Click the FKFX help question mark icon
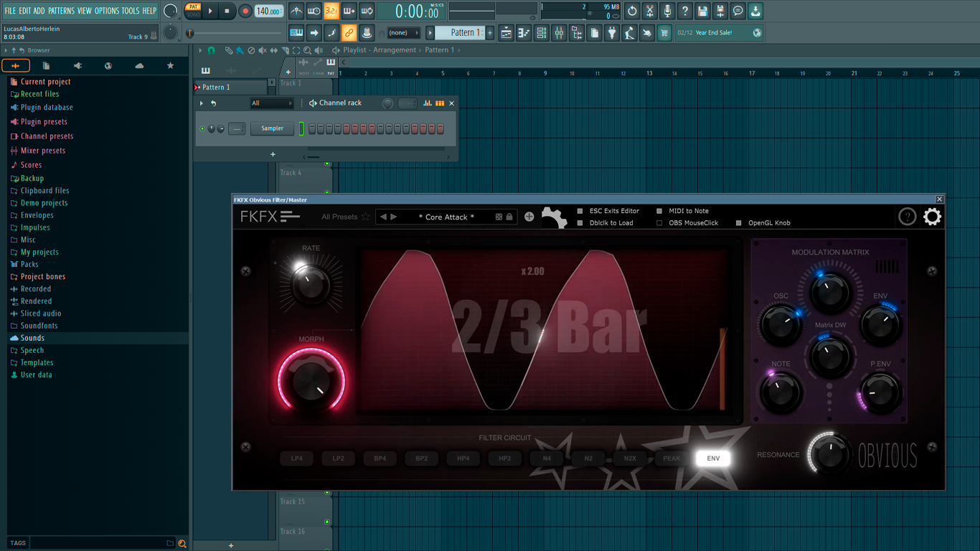This screenshot has height=551, width=980. coord(907,217)
